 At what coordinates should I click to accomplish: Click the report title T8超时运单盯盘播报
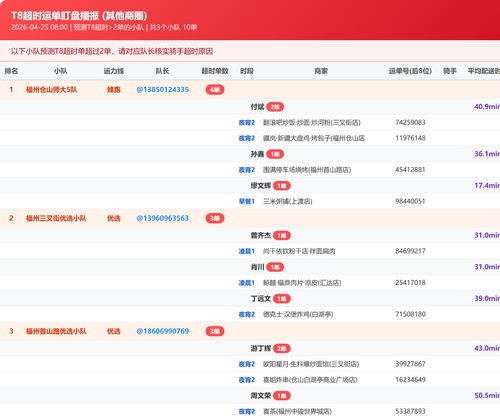coord(55,16)
